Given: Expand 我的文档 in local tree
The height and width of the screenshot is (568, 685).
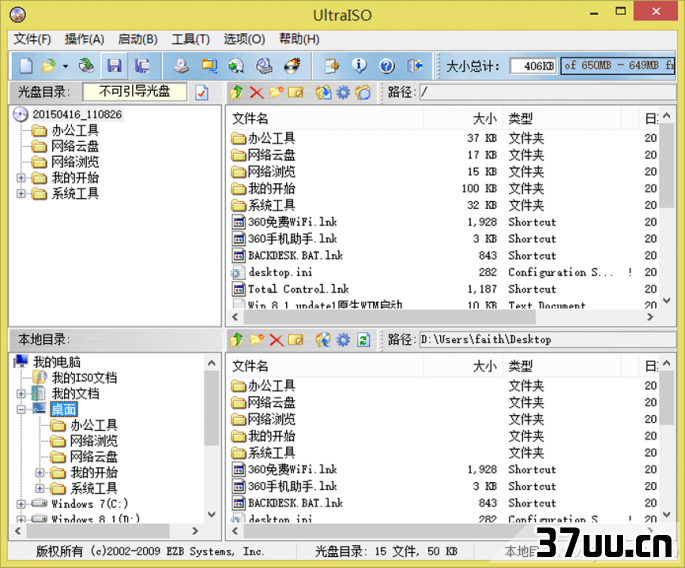Looking at the screenshot, I should (21, 394).
